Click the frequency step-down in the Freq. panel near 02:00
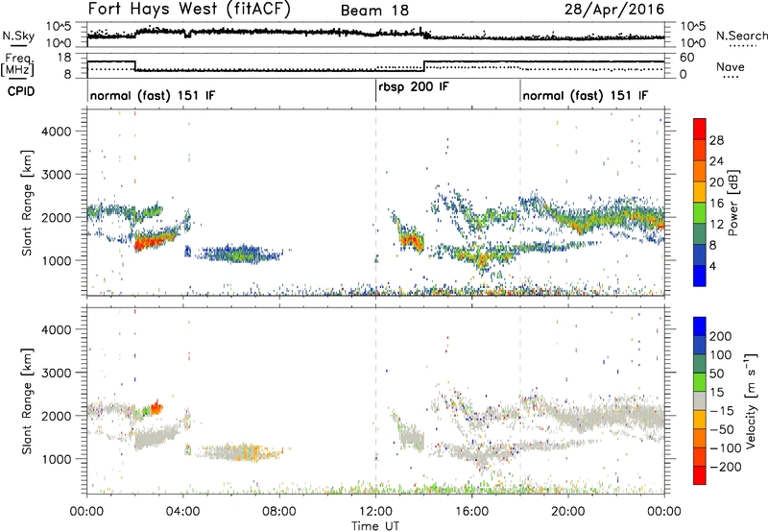768x532 pixels. pos(135,65)
